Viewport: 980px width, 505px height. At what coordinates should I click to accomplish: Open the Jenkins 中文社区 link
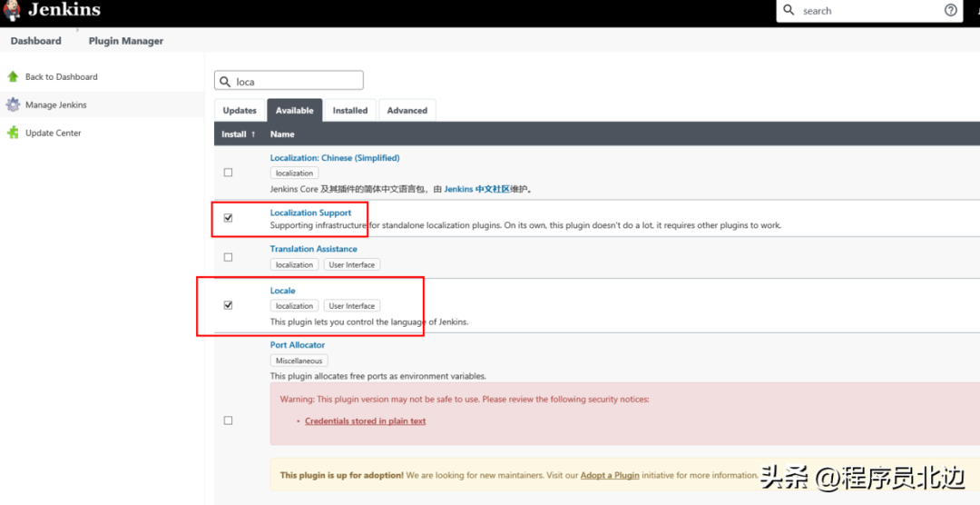[x=477, y=189]
